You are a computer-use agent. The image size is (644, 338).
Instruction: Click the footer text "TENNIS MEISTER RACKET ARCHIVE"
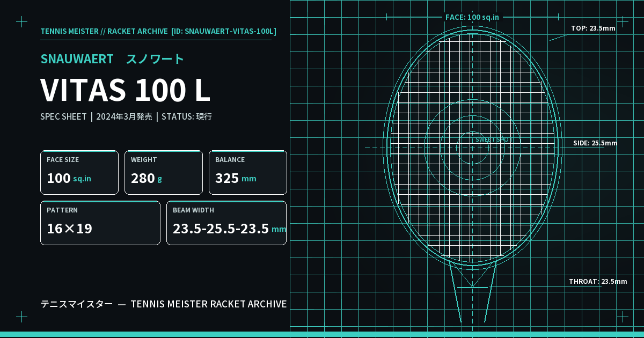pos(209,304)
